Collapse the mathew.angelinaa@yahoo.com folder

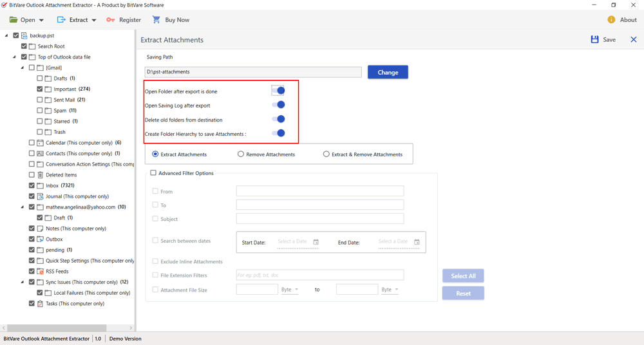[23, 207]
